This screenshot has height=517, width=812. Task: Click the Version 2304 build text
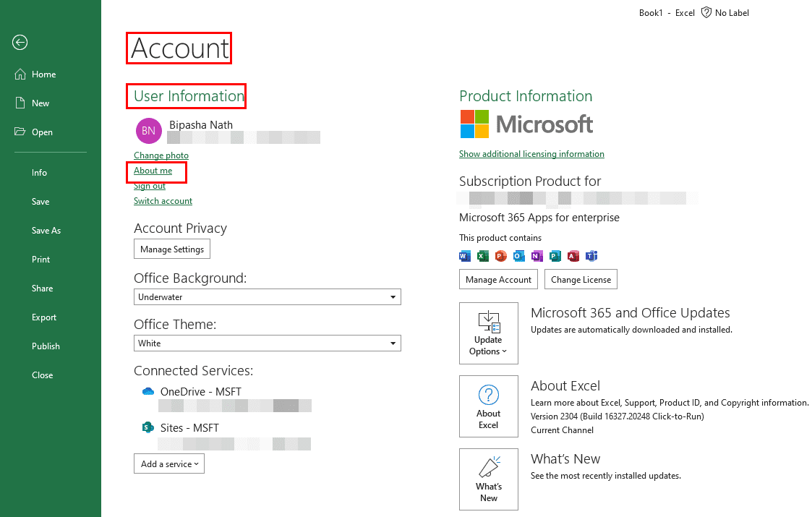pos(617,416)
